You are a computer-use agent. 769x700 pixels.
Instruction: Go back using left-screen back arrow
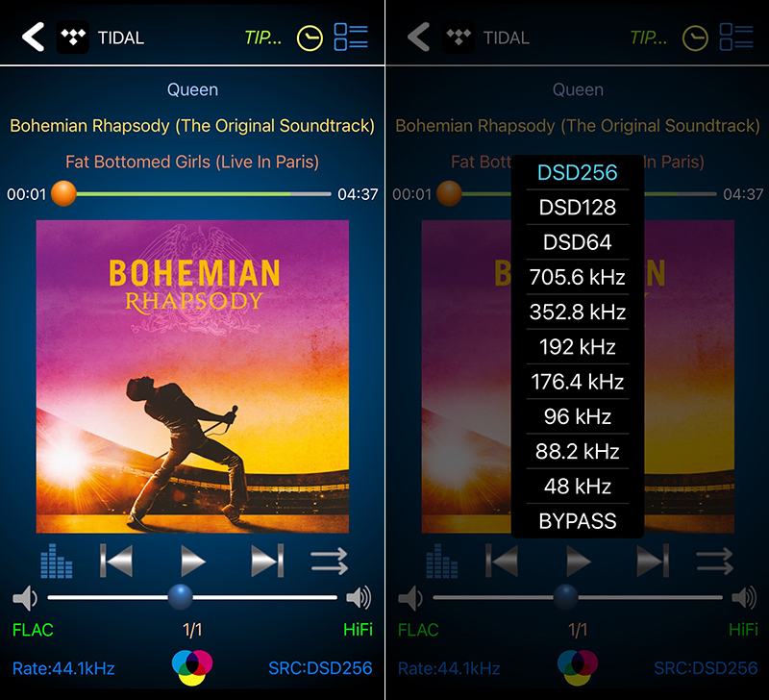click(x=33, y=37)
